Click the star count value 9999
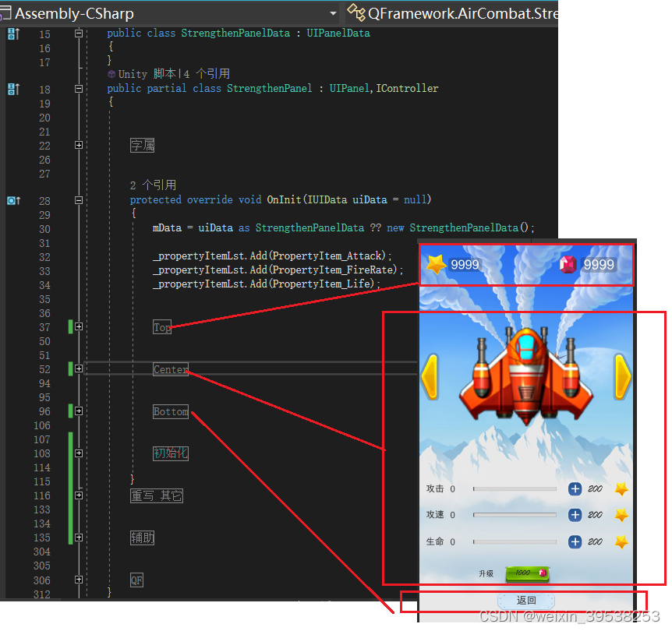672x631 pixels. (465, 265)
